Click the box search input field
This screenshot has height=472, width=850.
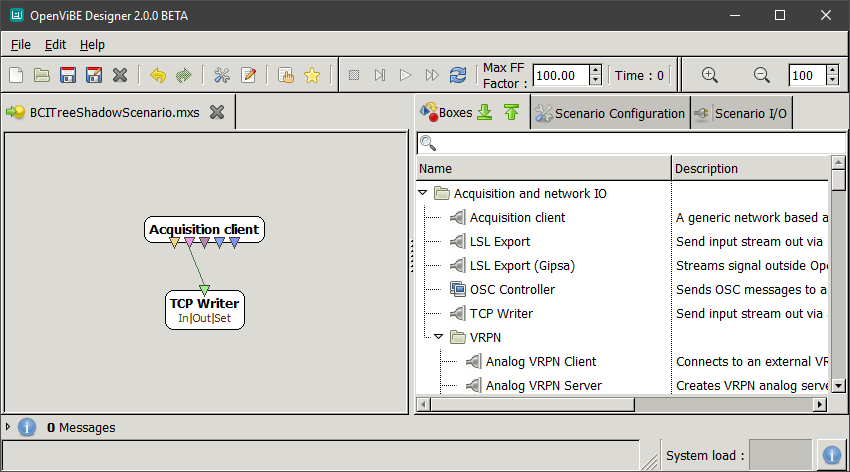point(631,143)
